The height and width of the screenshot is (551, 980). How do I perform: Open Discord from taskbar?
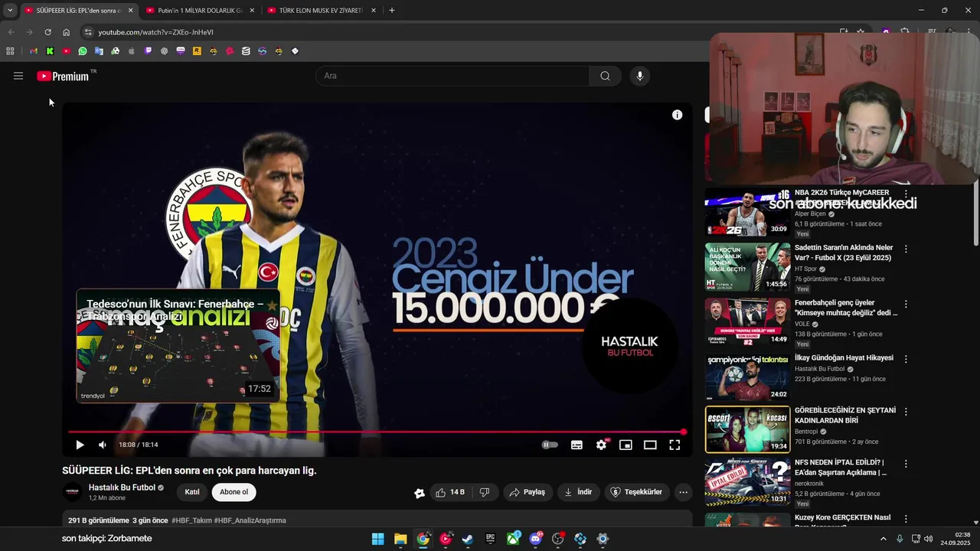(x=535, y=539)
